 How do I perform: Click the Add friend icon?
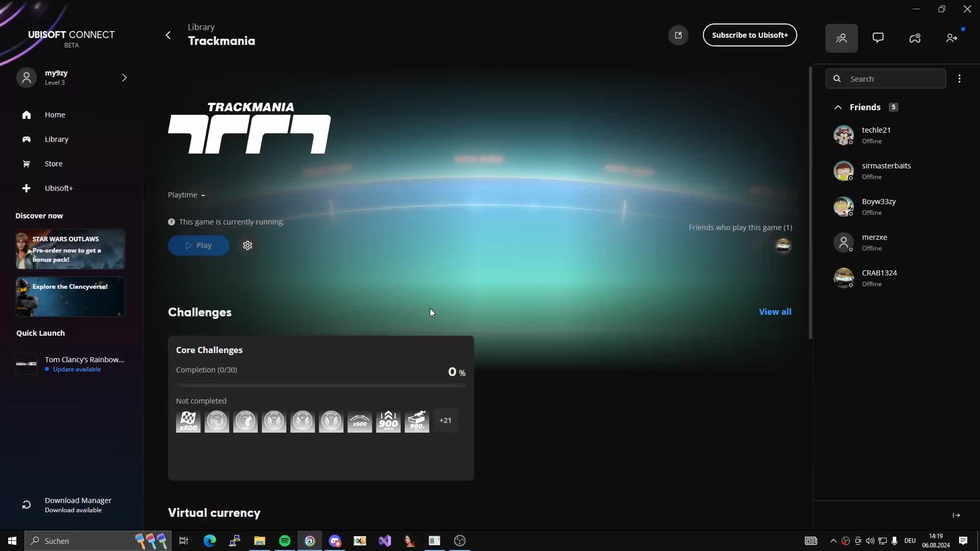pyautogui.click(x=951, y=38)
